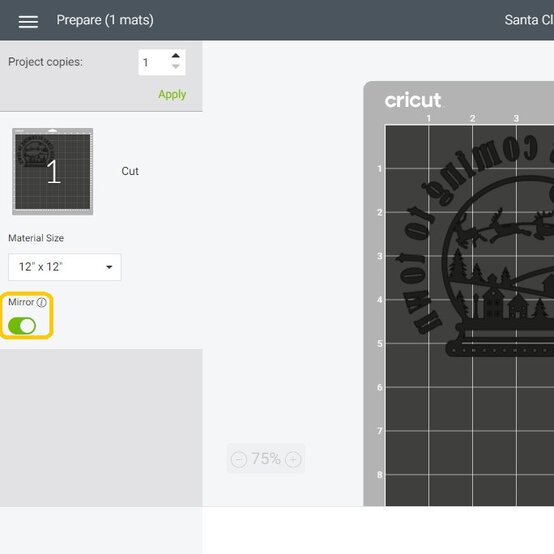Click the mirrored snow globe design on mat
This screenshot has width=554, height=554.
tap(475, 246)
